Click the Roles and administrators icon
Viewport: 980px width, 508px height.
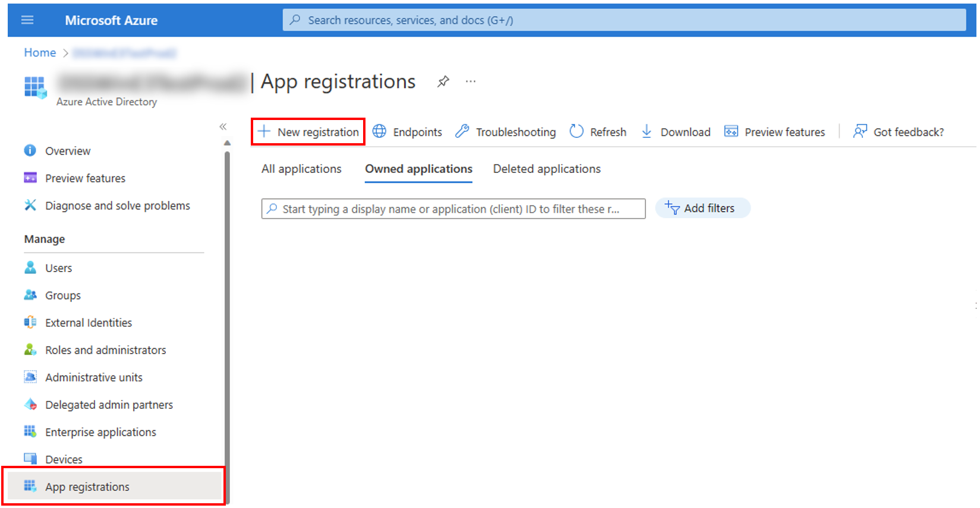(30, 349)
